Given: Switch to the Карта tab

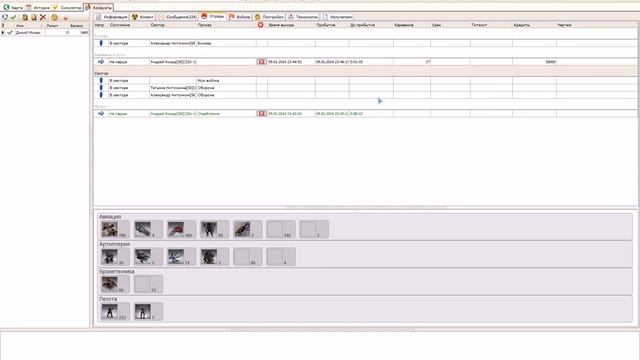Looking at the screenshot, I should pos(13,7).
